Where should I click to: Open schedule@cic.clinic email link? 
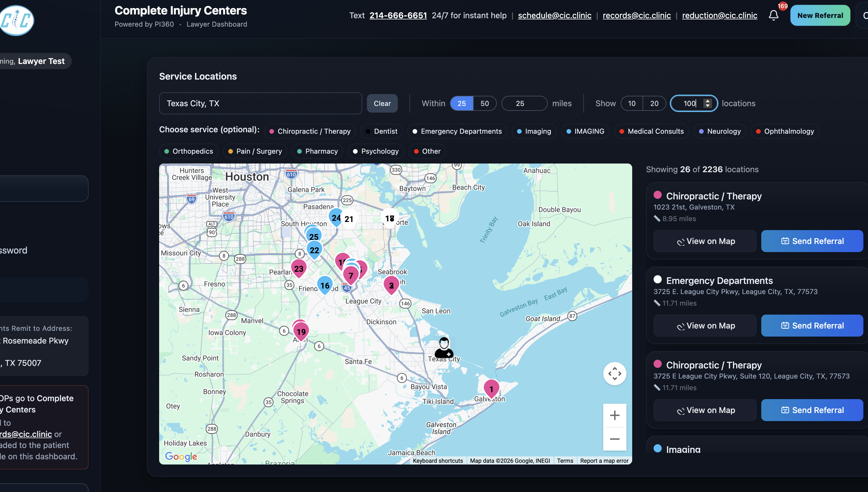click(555, 15)
